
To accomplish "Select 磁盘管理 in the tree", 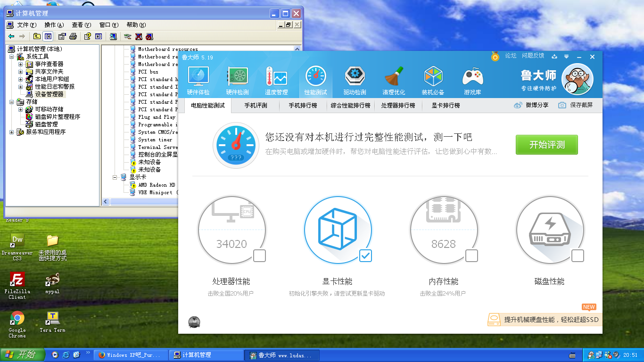I will click(x=46, y=124).
